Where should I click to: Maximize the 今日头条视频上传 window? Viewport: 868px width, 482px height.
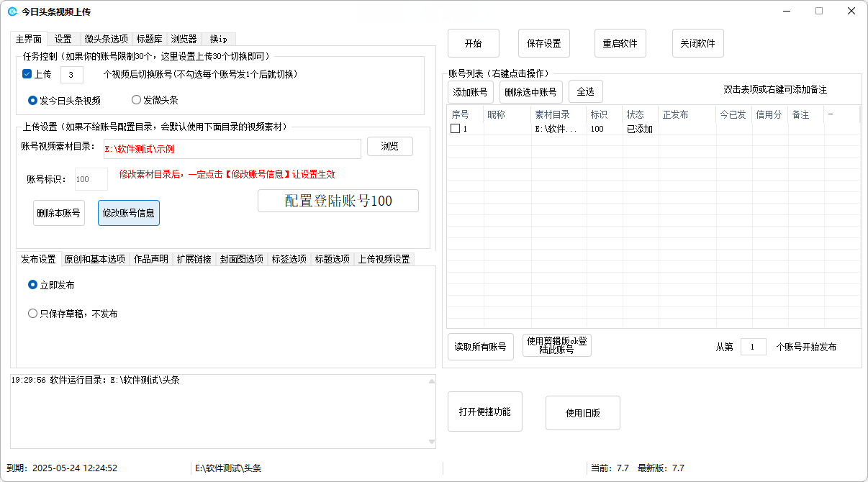[x=819, y=11]
